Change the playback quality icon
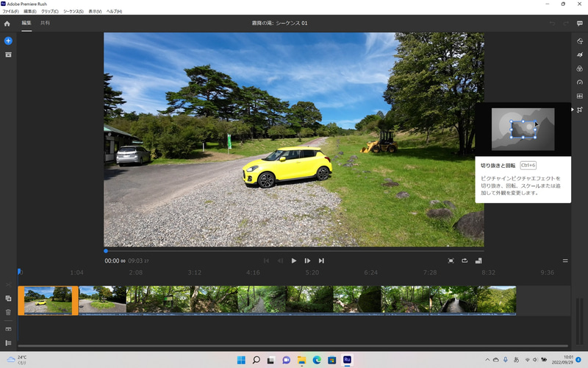This screenshot has height=368, width=588. pyautogui.click(x=478, y=261)
